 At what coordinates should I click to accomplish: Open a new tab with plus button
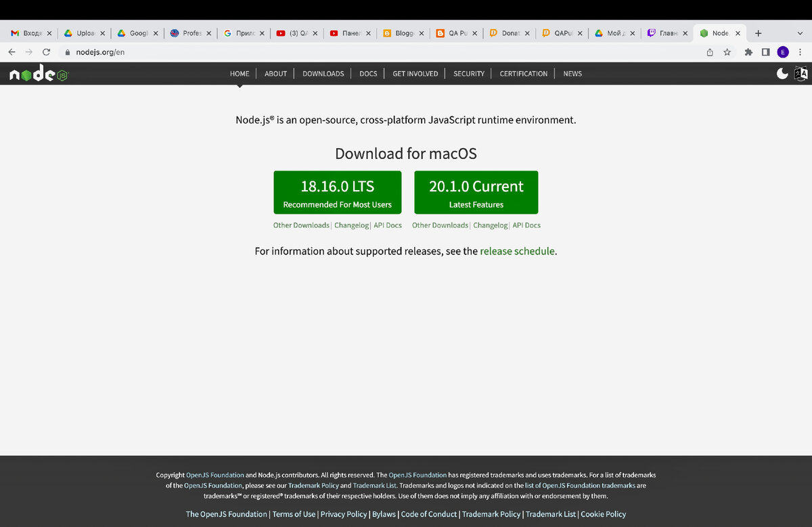[759, 33]
